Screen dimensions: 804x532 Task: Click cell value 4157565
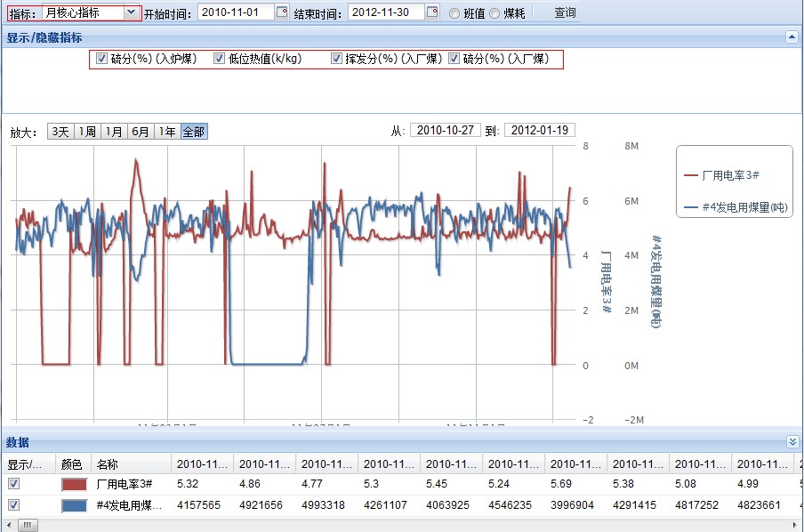[x=198, y=505]
